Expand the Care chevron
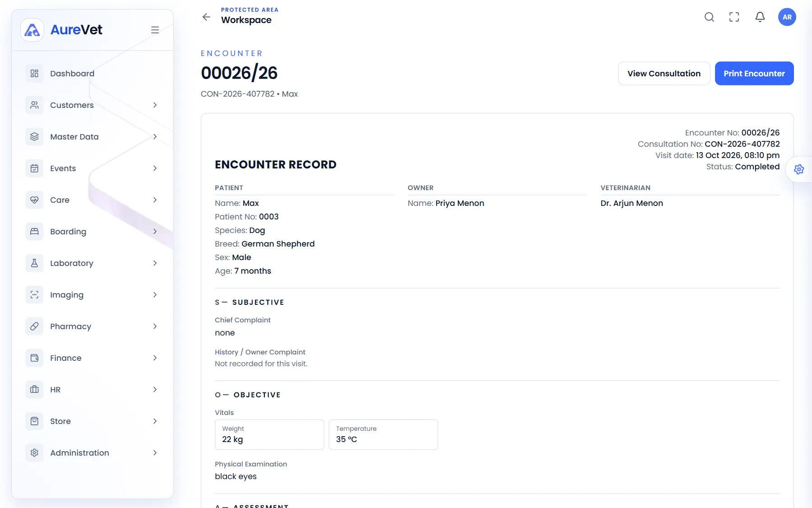The height and width of the screenshot is (508, 812). (x=155, y=200)
